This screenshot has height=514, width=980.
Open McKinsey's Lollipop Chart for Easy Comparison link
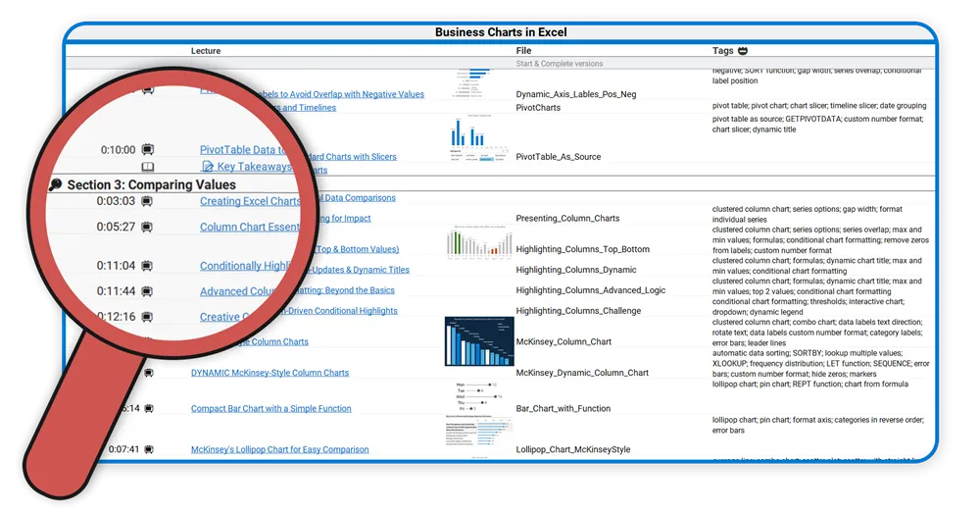(x=279, y=449)
